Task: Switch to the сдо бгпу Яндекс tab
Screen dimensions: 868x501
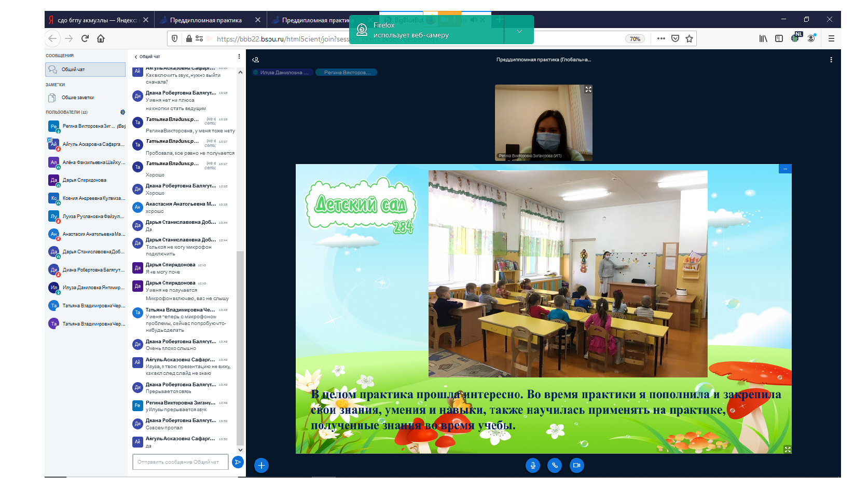Action: 97,20
